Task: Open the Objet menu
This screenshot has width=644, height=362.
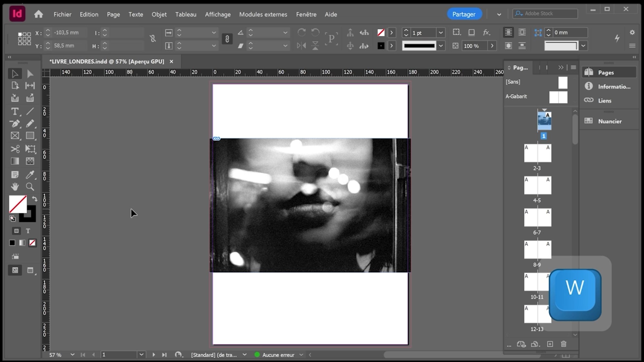Action: 159,14
